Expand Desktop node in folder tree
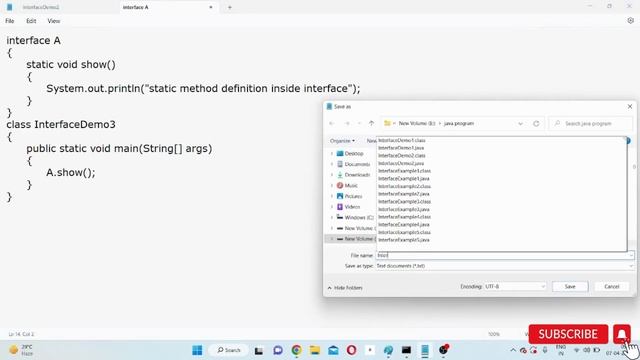Screen dimensions: 640x360 (x=332, y=153)
